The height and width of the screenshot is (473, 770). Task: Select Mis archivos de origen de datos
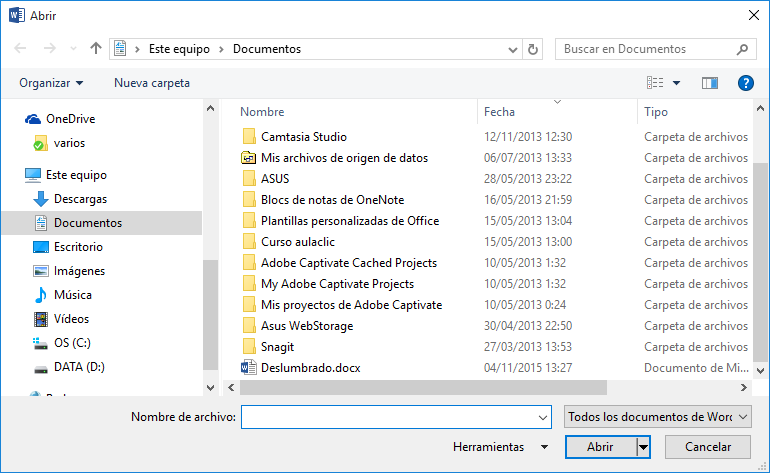click(x=344, y=158)
